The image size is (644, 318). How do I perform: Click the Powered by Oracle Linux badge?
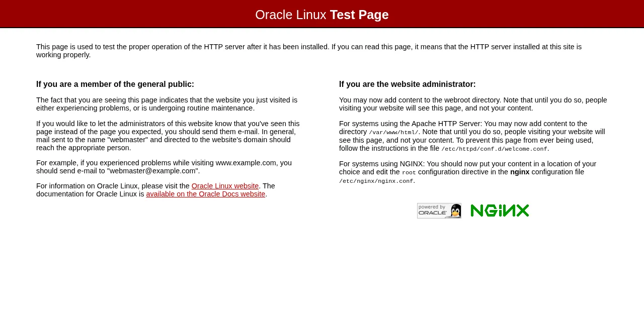[439, 210]
